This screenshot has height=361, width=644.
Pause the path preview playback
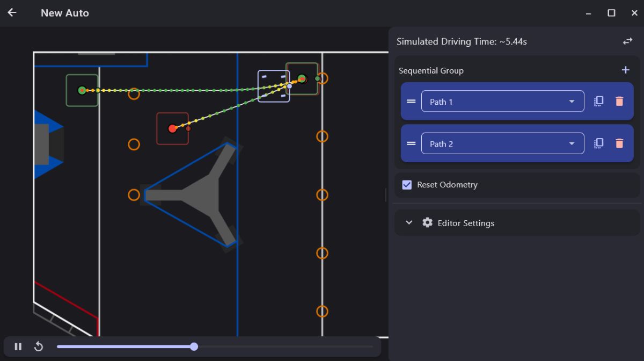pyautogui.click(x=18, y=346)
